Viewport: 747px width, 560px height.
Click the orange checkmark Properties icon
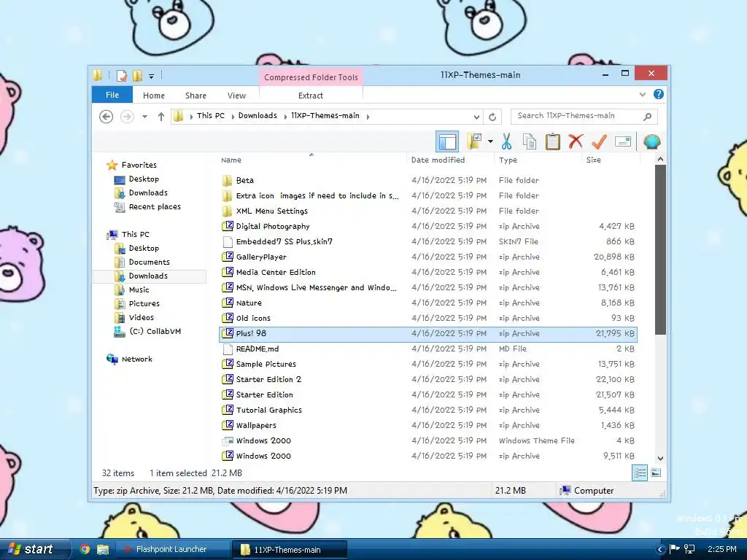[x=599, y=141]
